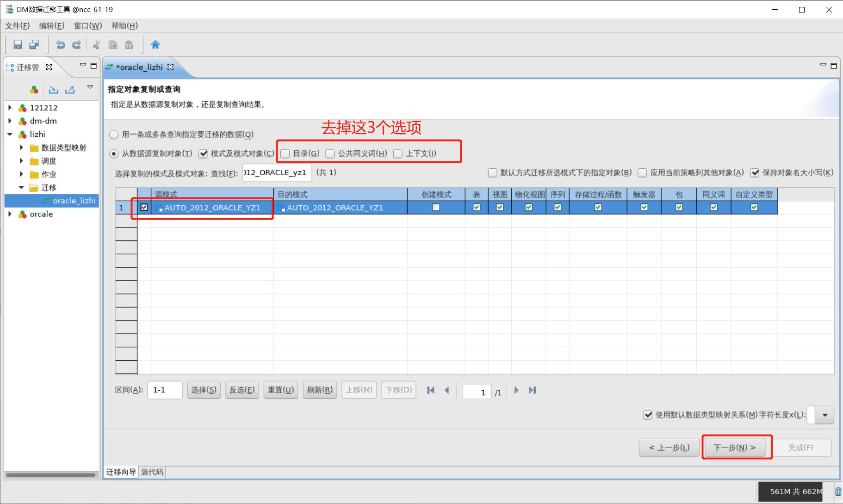Expand the 调度 folder
843x504 pixels.
pyautogui.click(x=21, y=161)
